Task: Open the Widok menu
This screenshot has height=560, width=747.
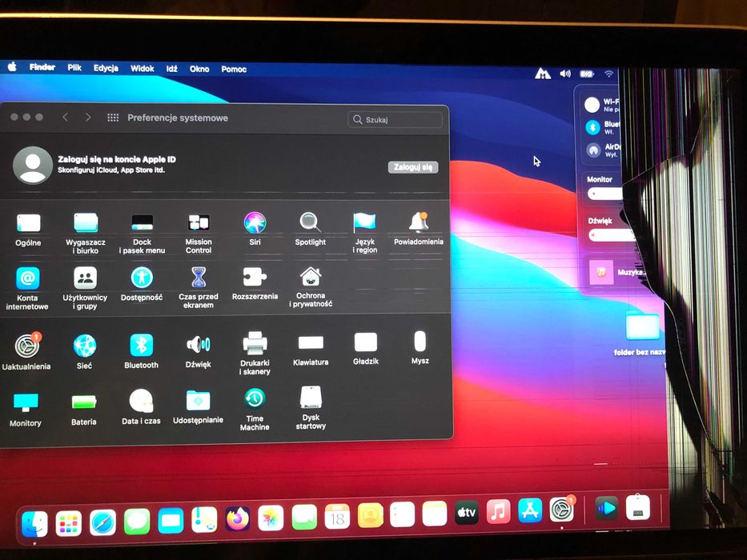Action: (142, 69)
